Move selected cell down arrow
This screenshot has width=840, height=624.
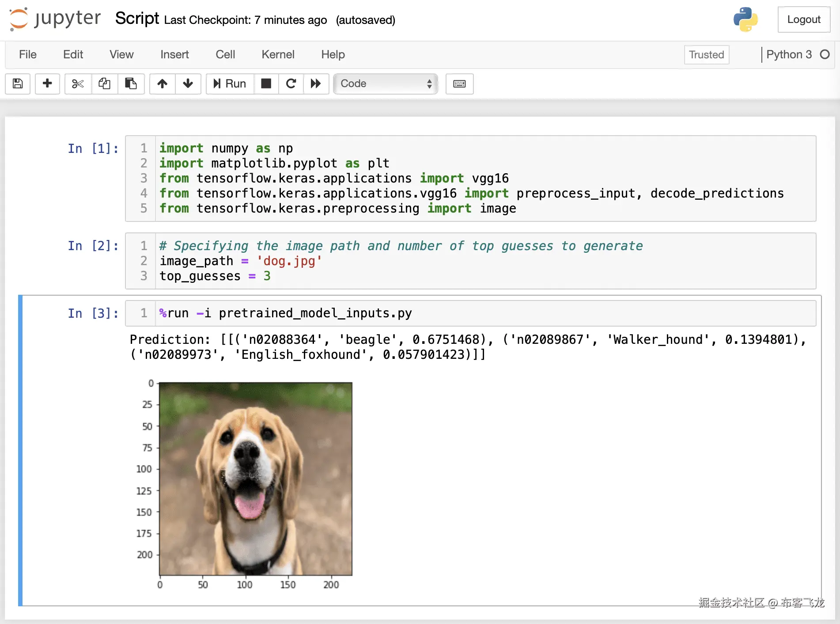click(188, 84)
